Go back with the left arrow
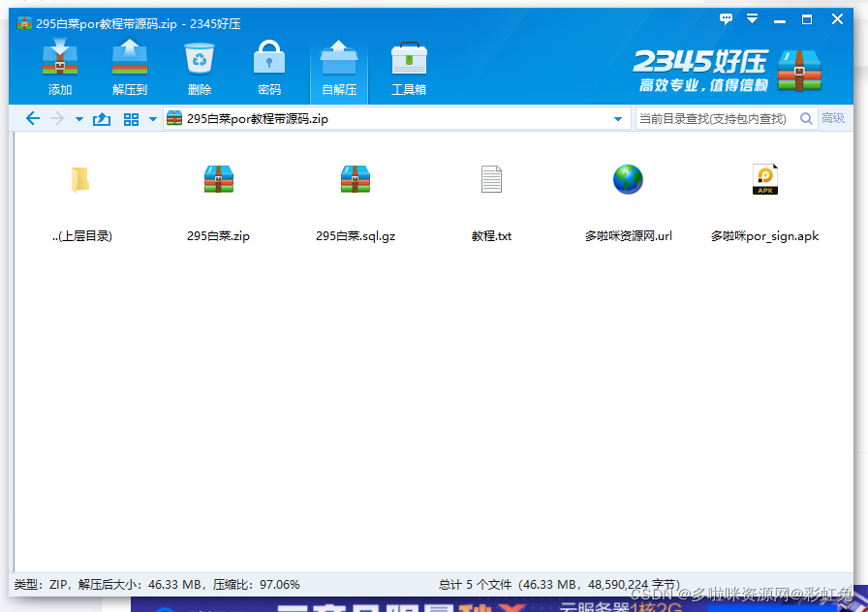 click(33, 118)
